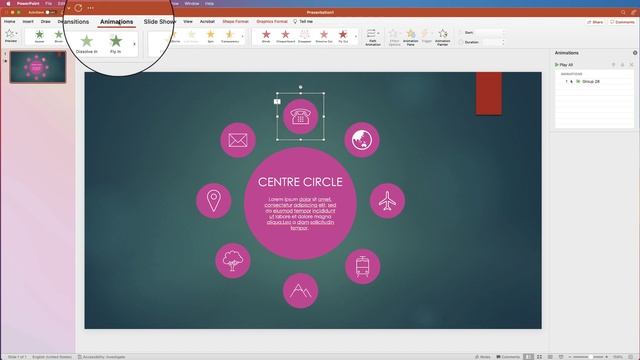Open the Window menu in menu bar

point(191,3)
